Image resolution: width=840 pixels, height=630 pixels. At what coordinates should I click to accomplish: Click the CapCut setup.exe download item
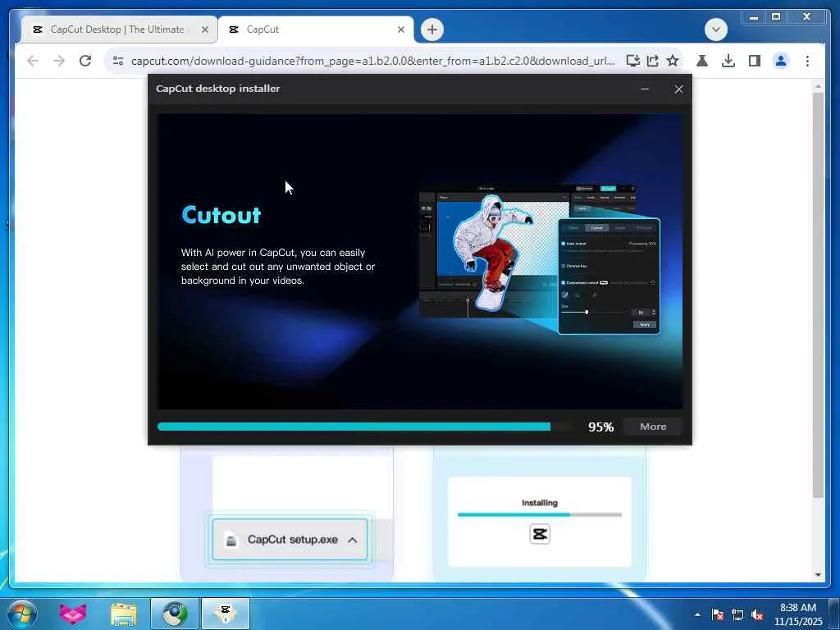(290, 540)
